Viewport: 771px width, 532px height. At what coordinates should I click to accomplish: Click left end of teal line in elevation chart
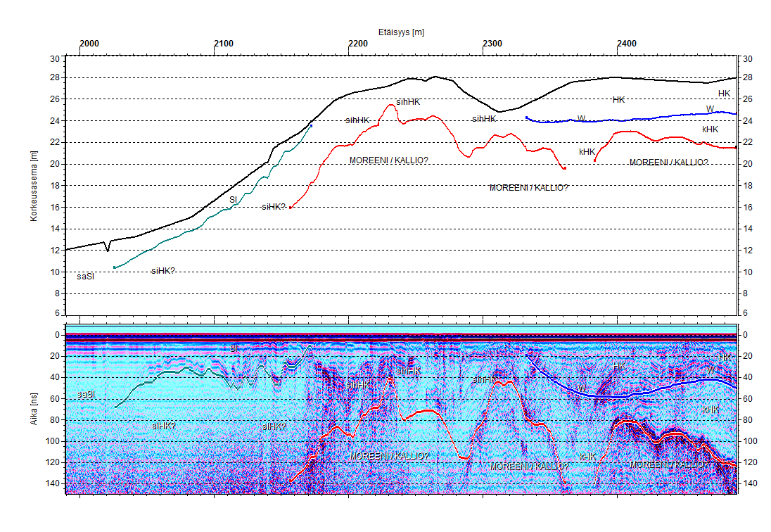coord(115,267)
